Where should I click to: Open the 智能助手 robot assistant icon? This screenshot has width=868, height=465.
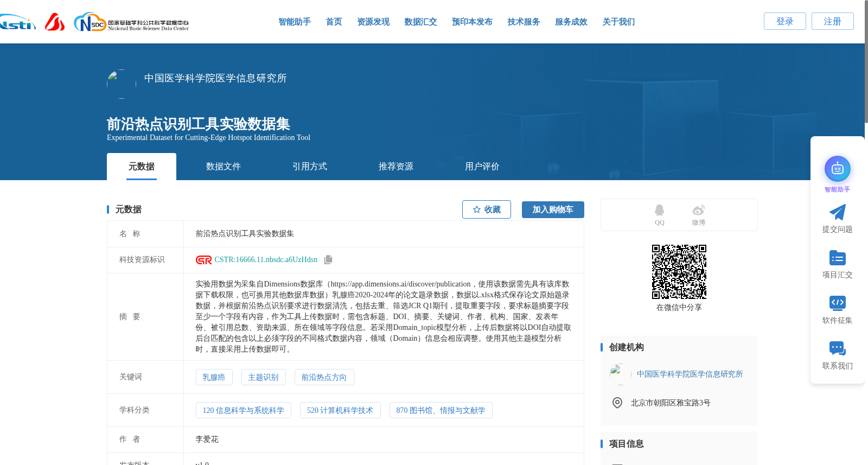(x=838, y=169)
